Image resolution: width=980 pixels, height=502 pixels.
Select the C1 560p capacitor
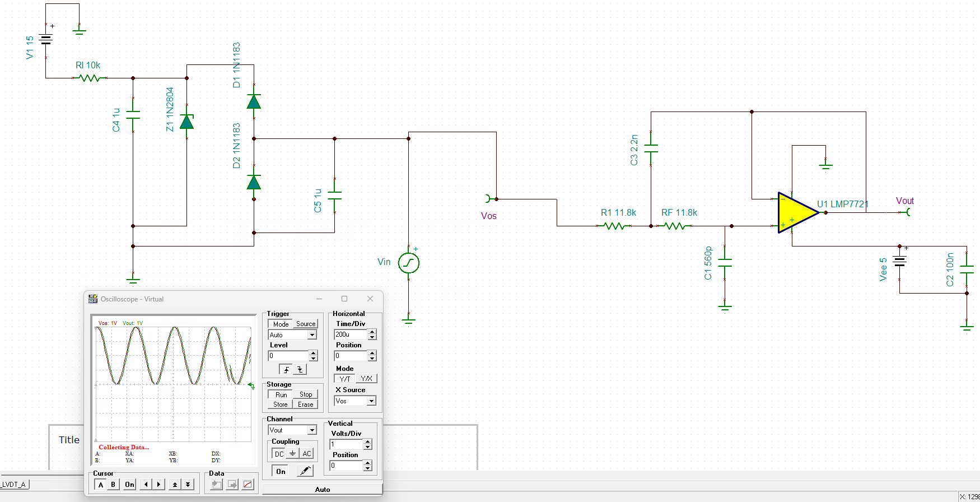click(x=725, y=263)
